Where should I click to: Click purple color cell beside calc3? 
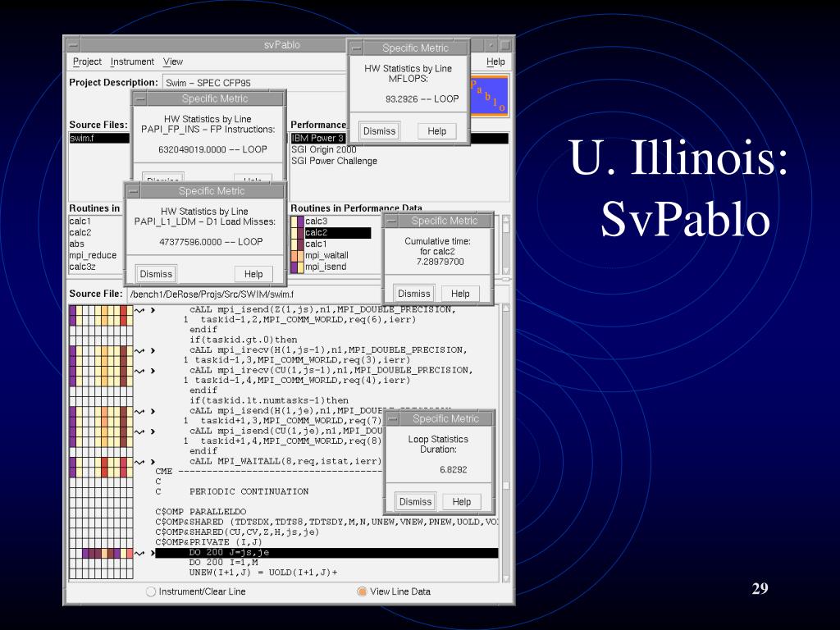[300, 221]
